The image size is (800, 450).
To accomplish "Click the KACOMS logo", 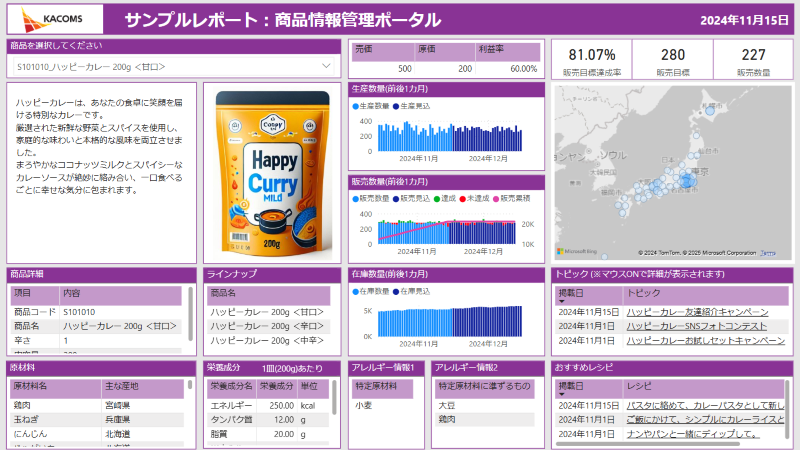I will (55, 19).
